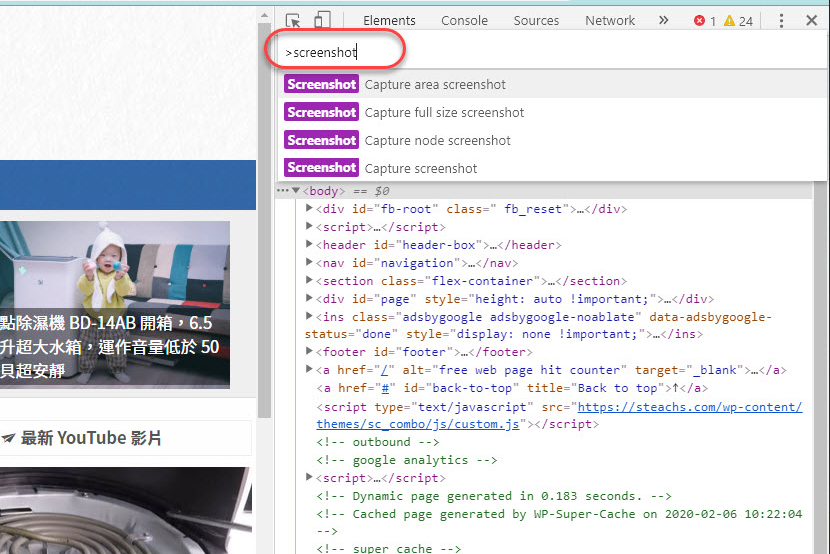Expand the last script node
The image size is (830, 554).
tap(309, 477)
